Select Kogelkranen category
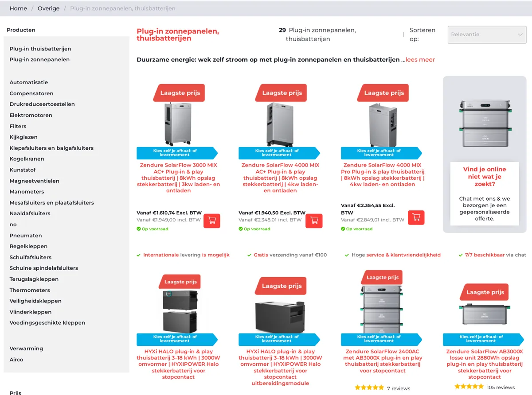The height and width of the screenshot is (395, 532). pyautogui.click(x=27, y=159)
